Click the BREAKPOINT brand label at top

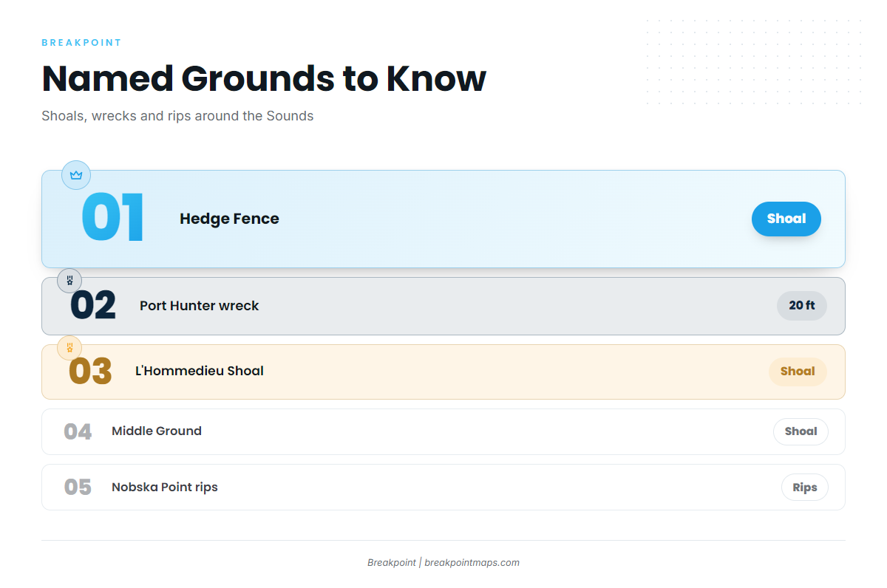[81, 43]
